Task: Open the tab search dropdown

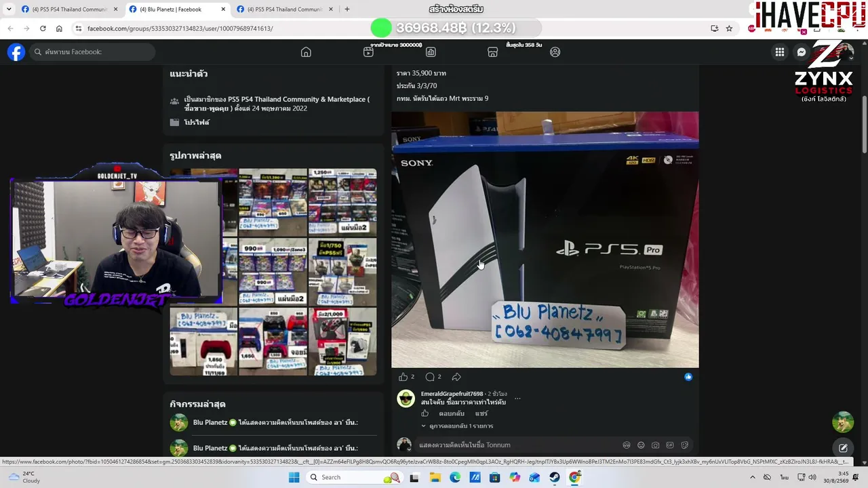Action: coord(8,9)
